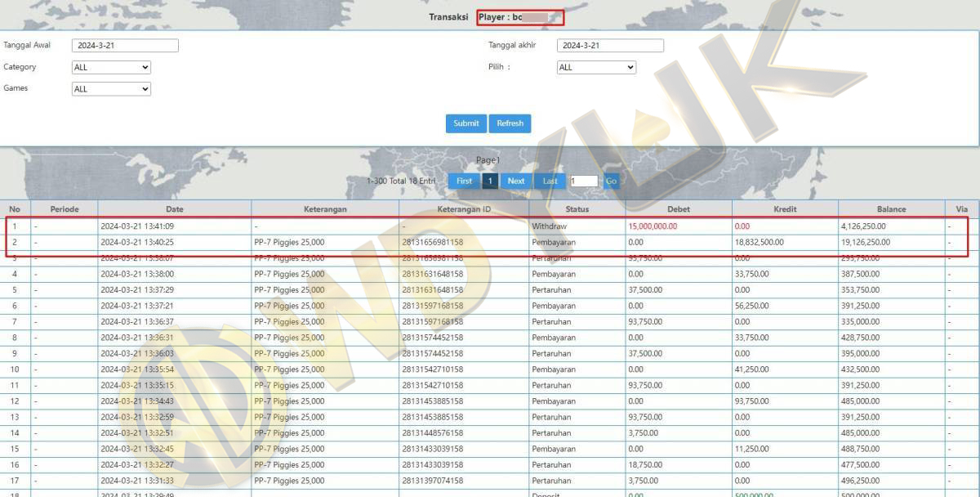This screenshot has width=980, height=497.
Task: Click kredit value 18,832,500.00
Action: (759, 243)
